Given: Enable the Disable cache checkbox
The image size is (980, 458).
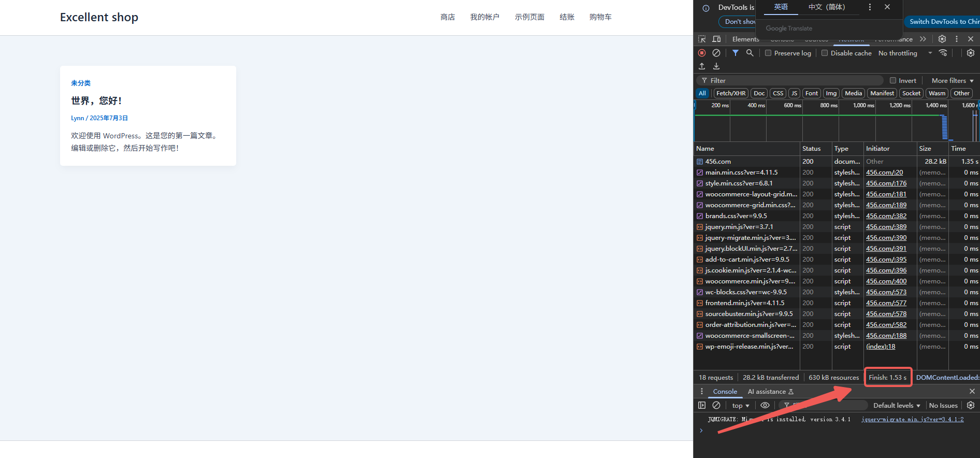Looking at the screenshot, I should coord(825,53).
